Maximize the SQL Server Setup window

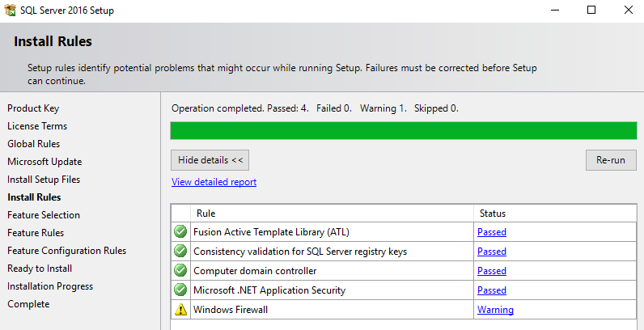tap(591, 11)
